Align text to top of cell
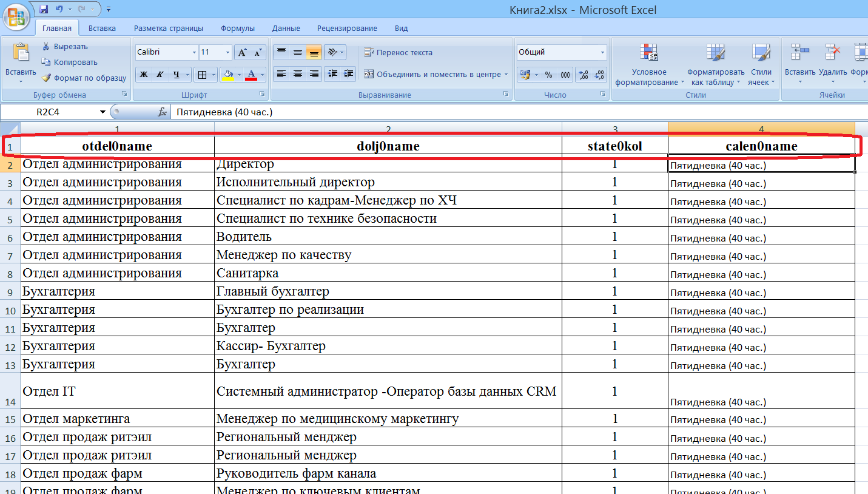 tap(281, 52)
